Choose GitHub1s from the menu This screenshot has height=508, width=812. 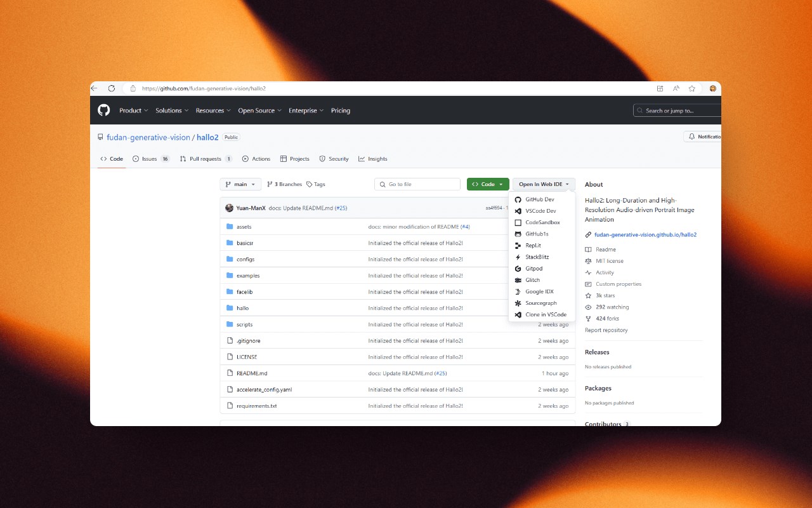(542, 234)
